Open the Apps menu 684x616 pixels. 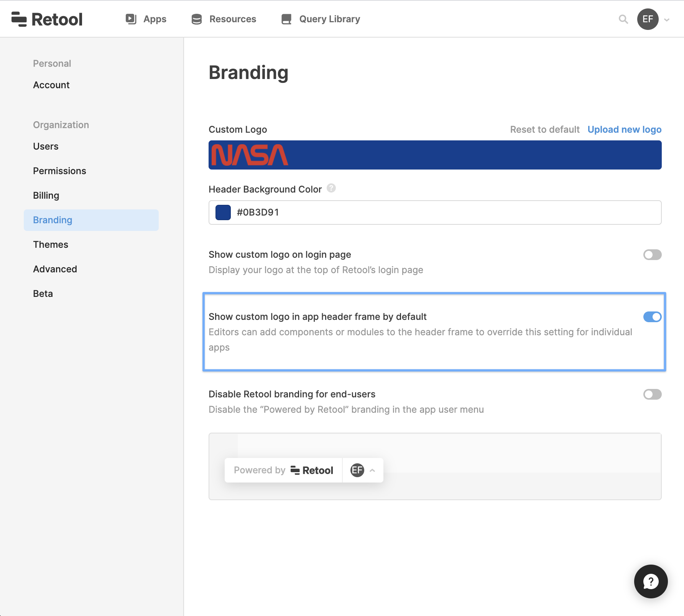(x=146, y=19)
